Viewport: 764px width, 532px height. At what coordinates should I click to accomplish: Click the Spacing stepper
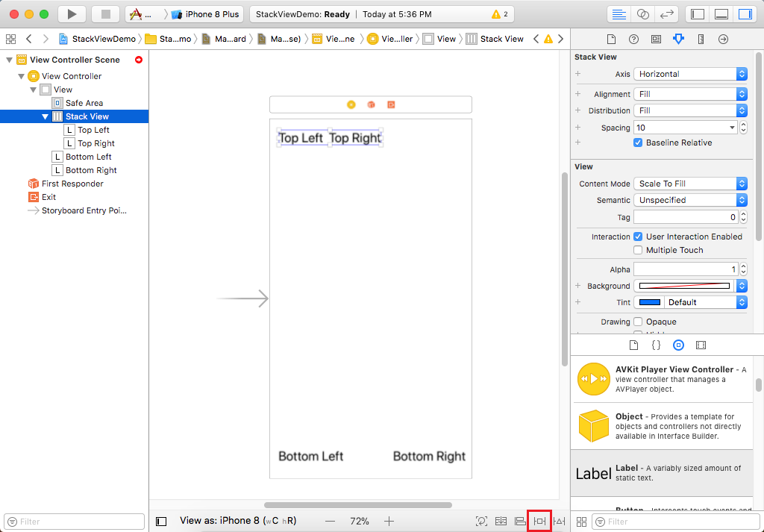point(744,128)
